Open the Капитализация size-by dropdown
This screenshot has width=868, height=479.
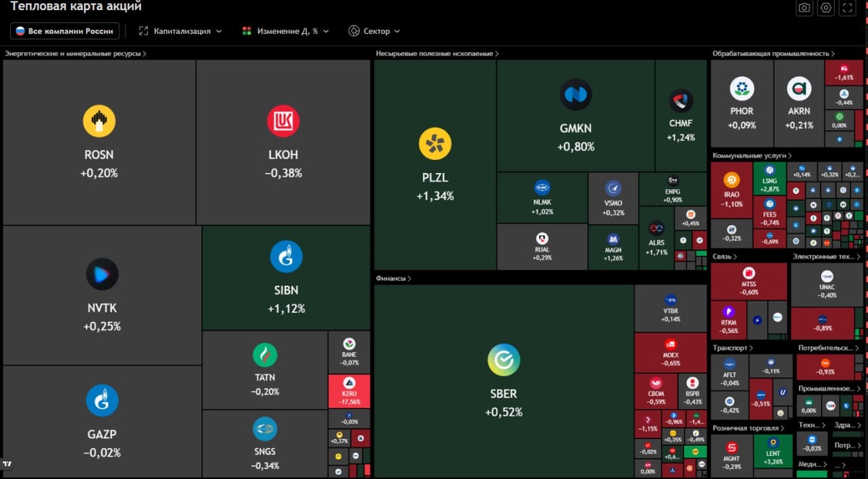[x=180, y=31]
